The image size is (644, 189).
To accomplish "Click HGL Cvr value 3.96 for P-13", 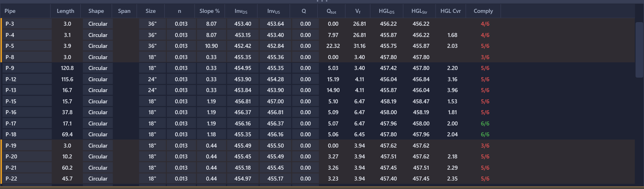I will (x=452, y=90).
